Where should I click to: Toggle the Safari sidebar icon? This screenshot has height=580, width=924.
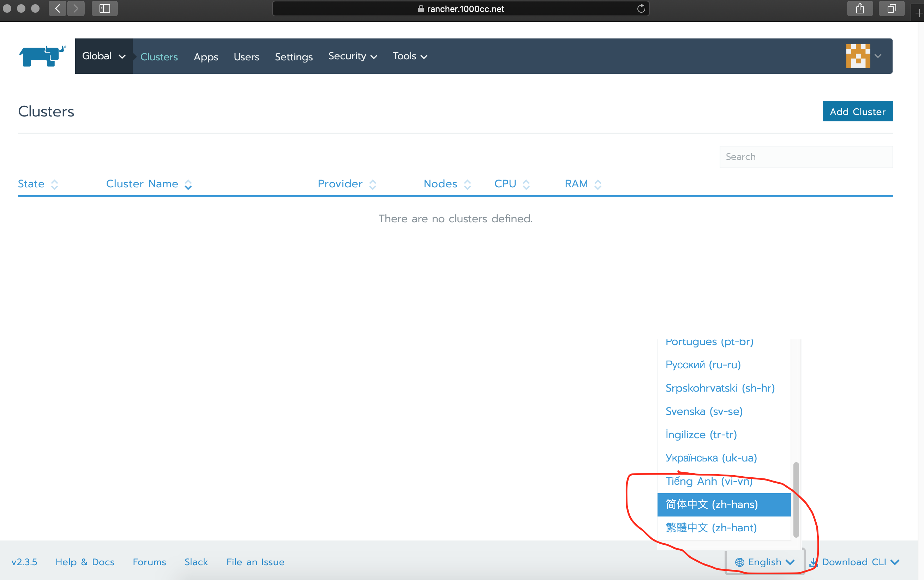[x=104, y=8]
